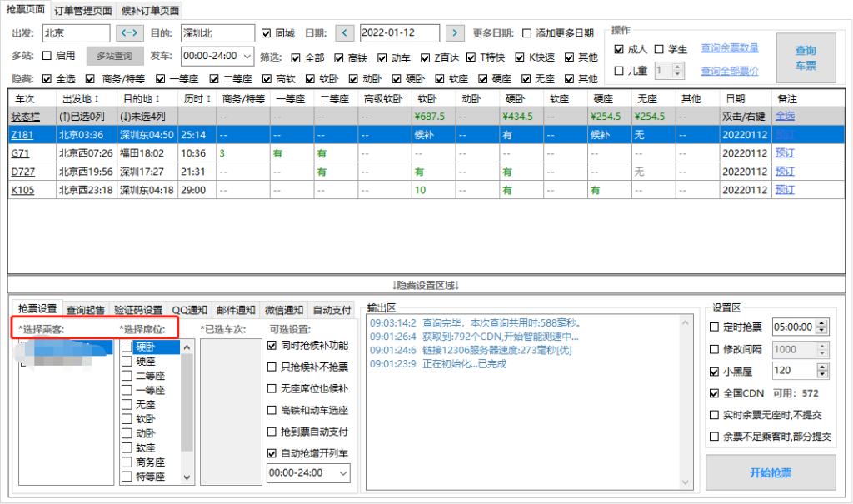Screen dimensions: 853x504
Task: Click the 预订 link for train G71
Action: tap(786, 152)
